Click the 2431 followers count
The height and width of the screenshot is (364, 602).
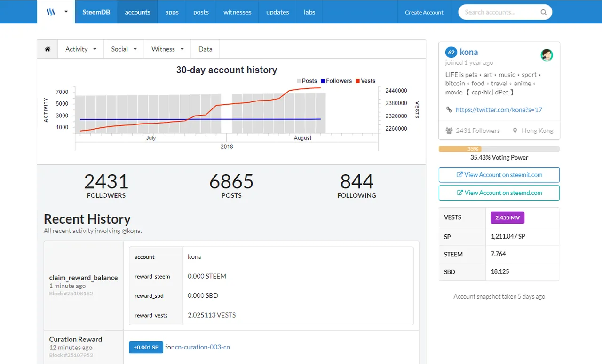tap(106, 182)
